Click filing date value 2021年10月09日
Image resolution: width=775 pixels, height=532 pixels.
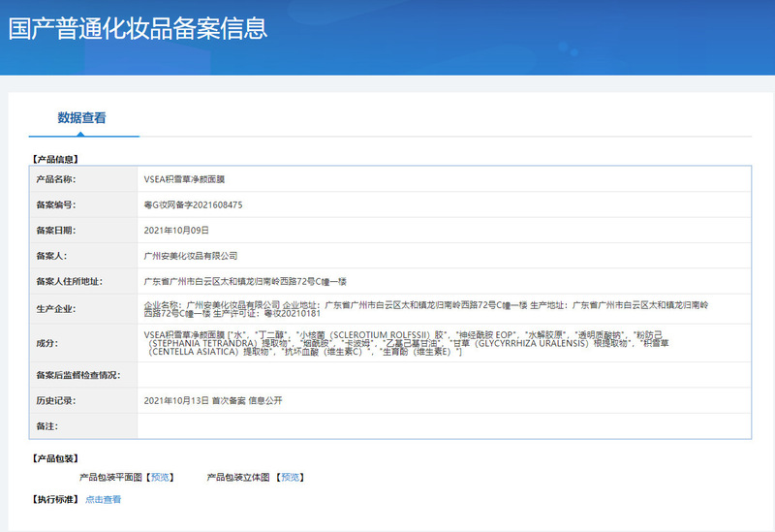pyautogui.click(x=175, y=231)
